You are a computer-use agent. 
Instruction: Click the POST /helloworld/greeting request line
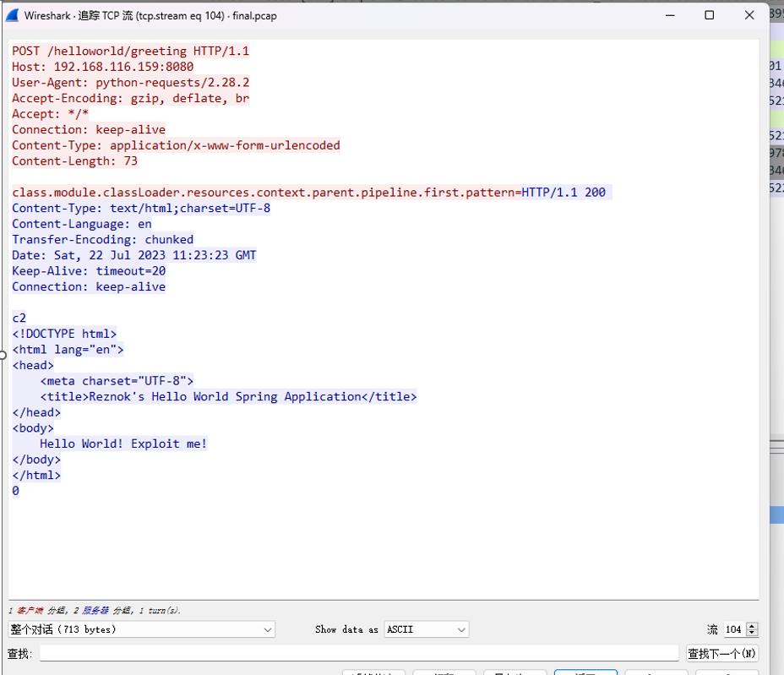point(130,51)
